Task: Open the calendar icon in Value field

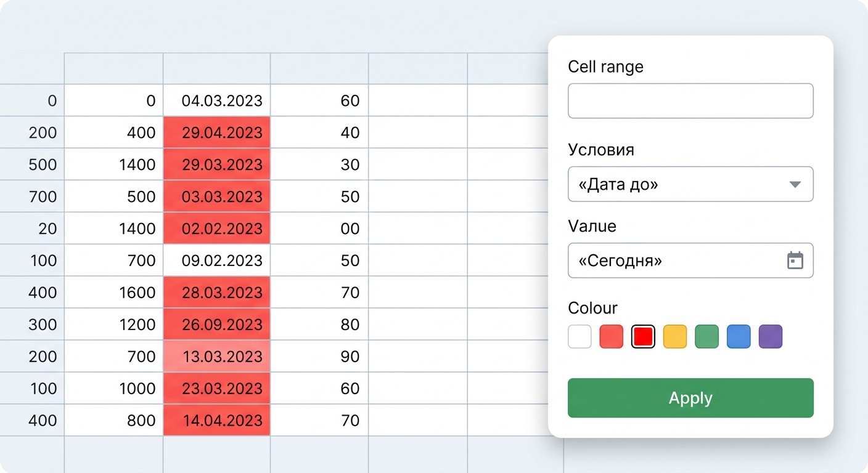Action: [795, 261]
